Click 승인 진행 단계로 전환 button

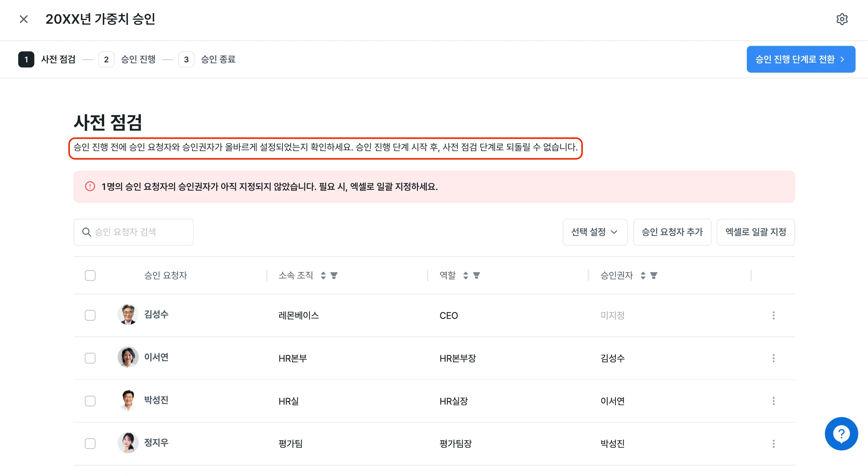tap(801, 59)
